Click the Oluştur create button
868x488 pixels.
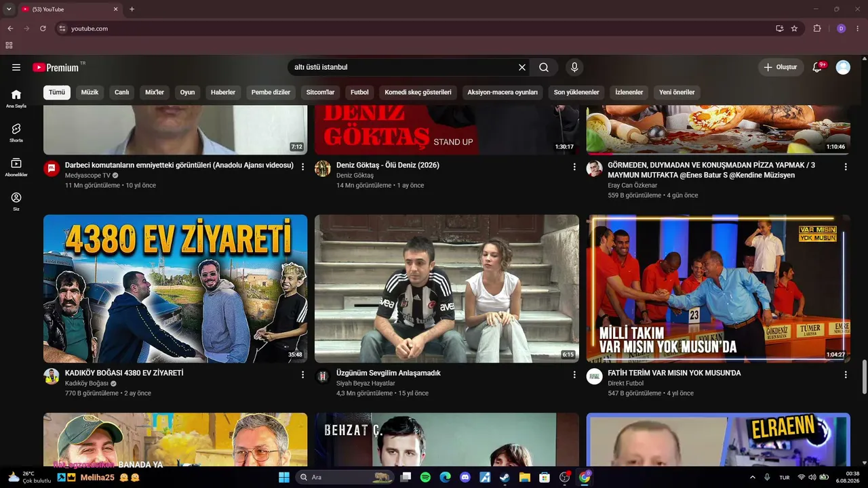tap(781, 67)
